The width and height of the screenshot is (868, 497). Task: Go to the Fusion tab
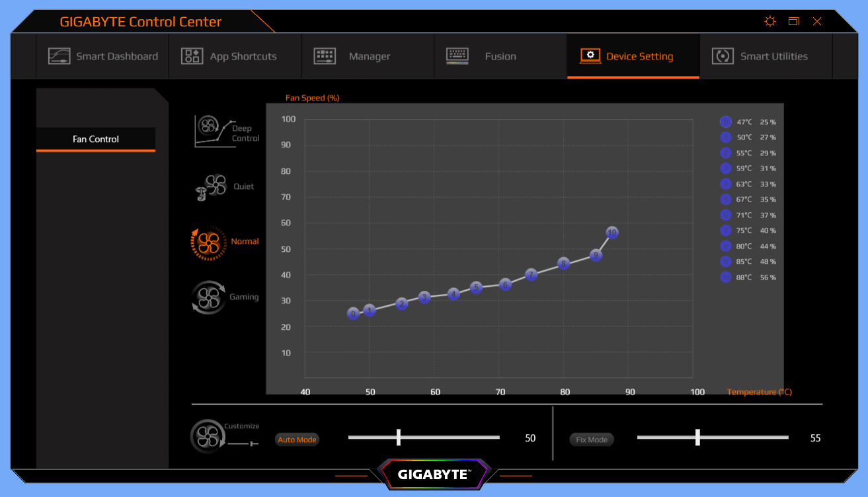(x=500, y=56)
